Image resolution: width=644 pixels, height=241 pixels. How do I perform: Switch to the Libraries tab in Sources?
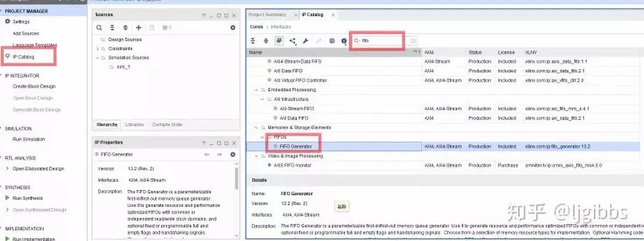134,125
